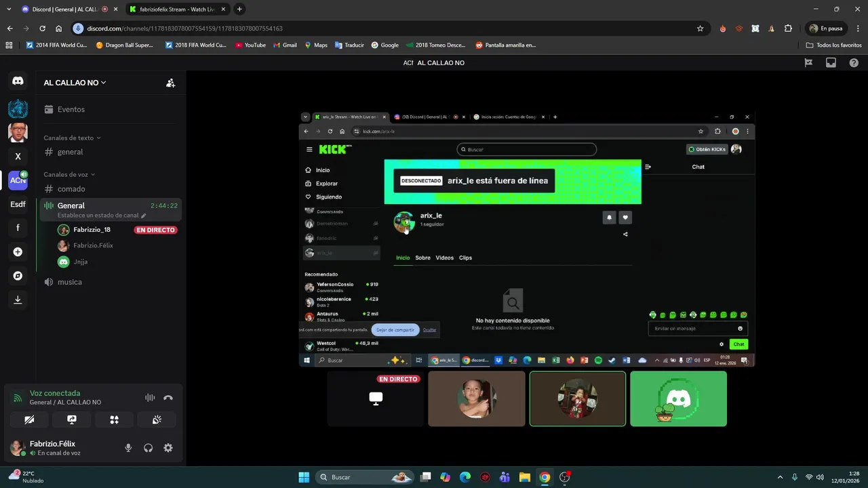Bookmark this page with star icon
This screenshot has width=868, height=488.
700,28
